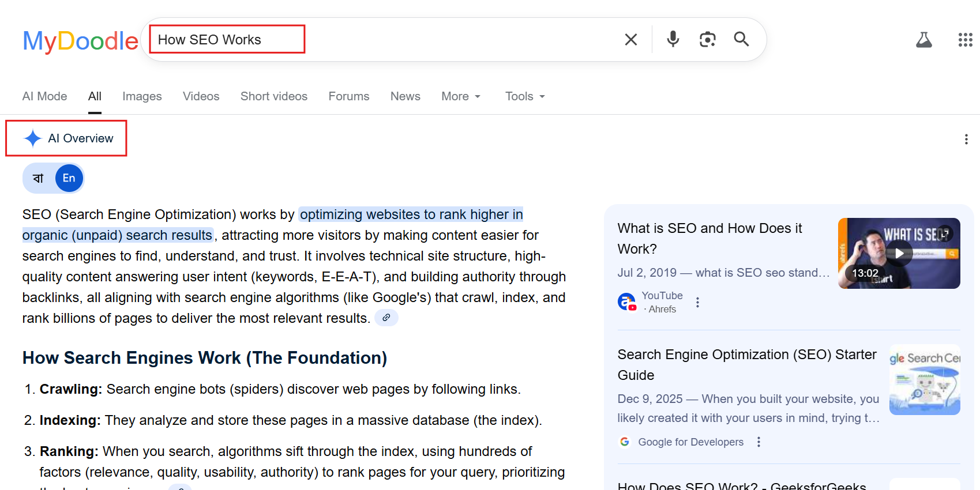Switch AI Overview language to Bengali
Screen dimensions: 980x490
(x=38, y=178)
